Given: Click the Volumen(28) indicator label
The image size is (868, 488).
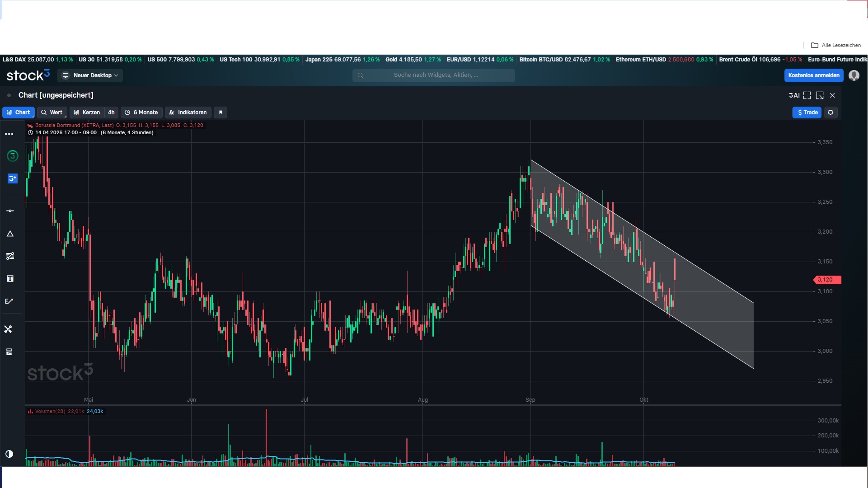Looking at the screenshot, I should (x=50, y=412).
